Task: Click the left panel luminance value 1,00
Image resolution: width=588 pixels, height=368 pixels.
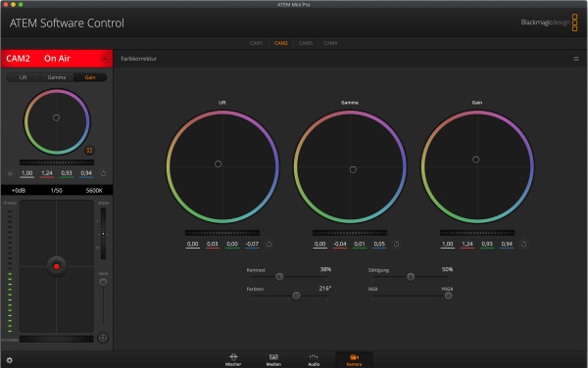Action: [x=27, y=173]
